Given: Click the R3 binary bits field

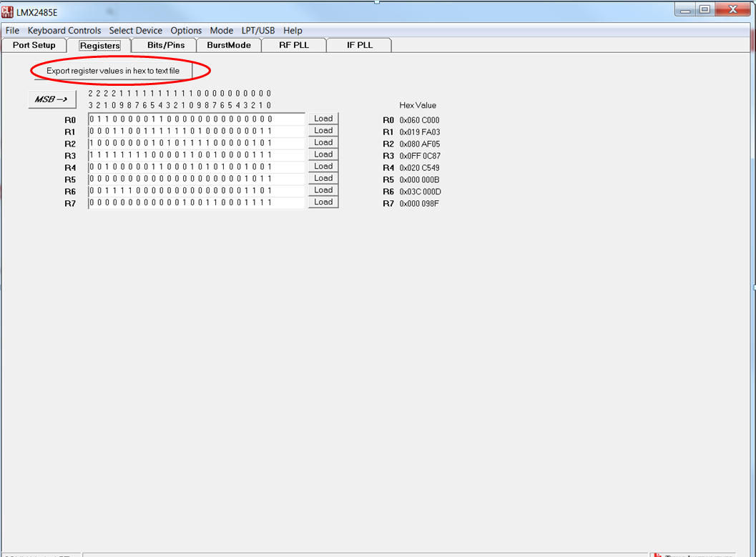Looking at the screenshot, I should (197, 154).
